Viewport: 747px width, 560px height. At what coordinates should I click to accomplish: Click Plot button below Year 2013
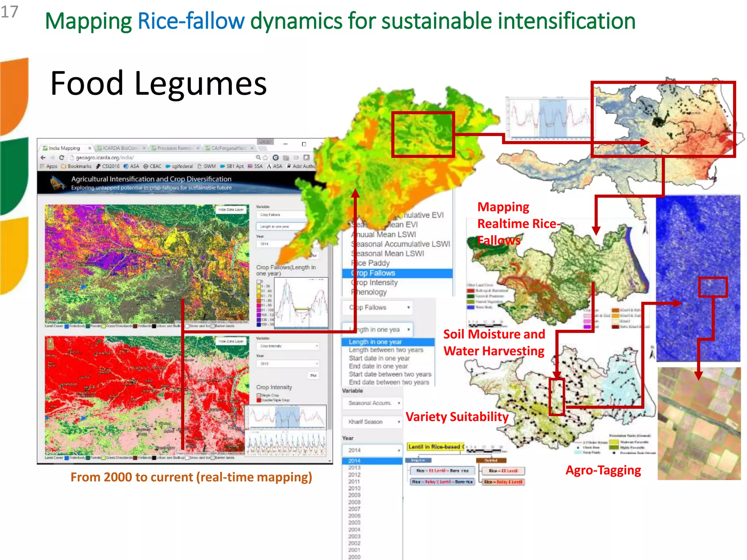313,375
